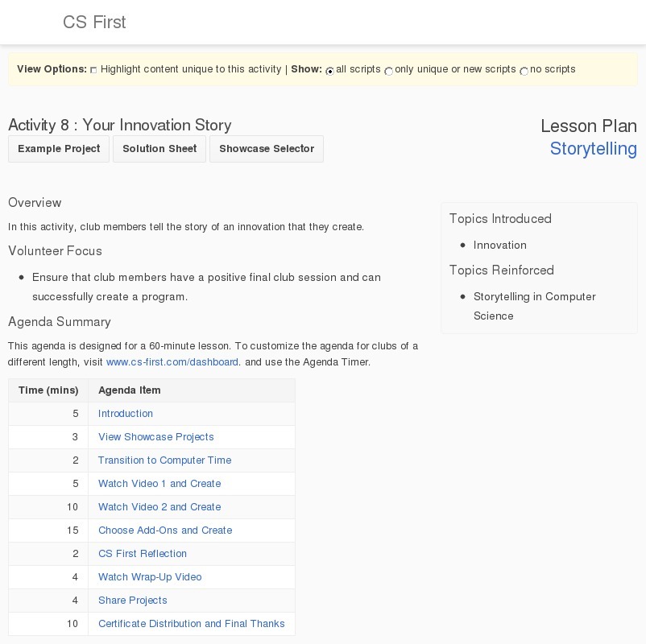Open Certificate Distribution and Final Thanks
This screenshot has height=644, width=646.
pyautogui.click(x=191, y=624)
